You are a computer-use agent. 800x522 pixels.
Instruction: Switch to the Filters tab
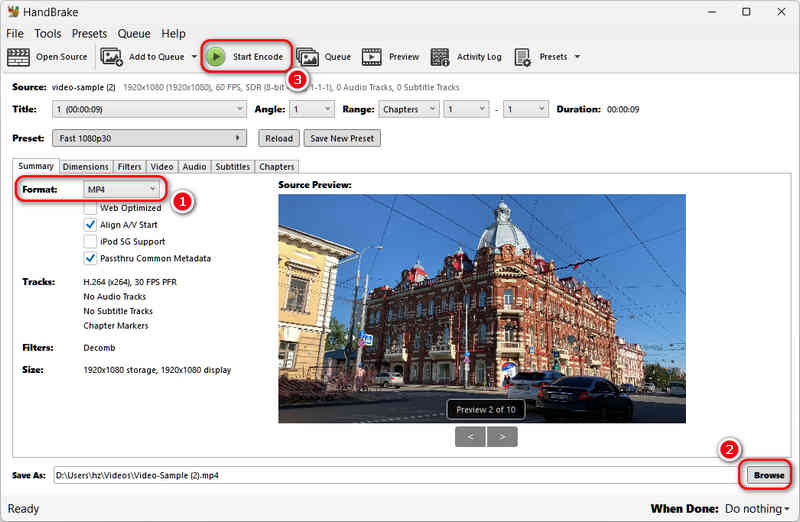click(130, 167)
